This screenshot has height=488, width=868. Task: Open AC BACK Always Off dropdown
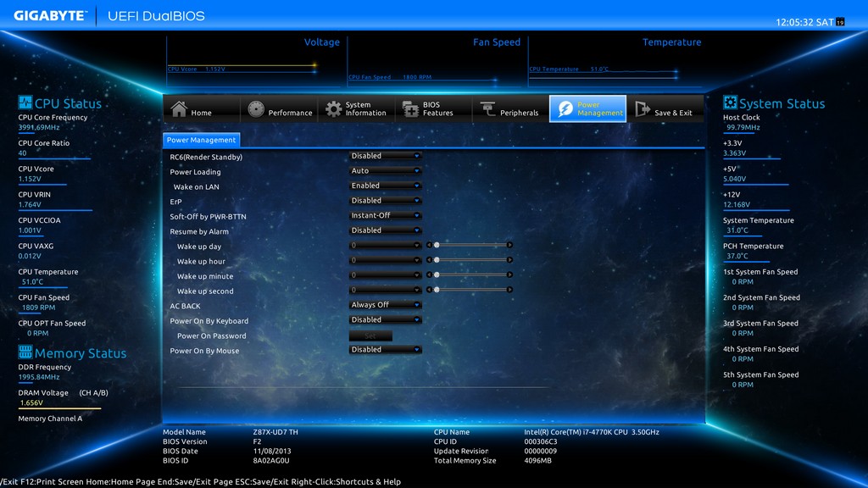(x=386, y=305)
